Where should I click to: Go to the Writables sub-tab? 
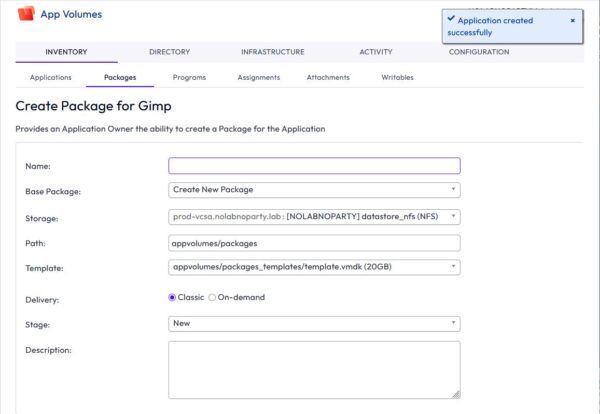point(397,77)
